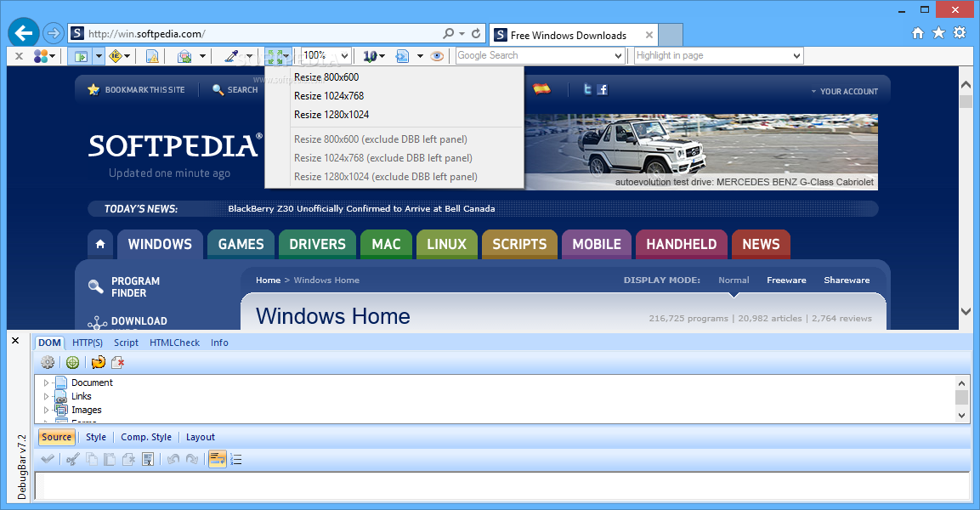Click the BlackBerry Z30 news headline
Screen dimensions: 980x510
[x=361, y=209]
